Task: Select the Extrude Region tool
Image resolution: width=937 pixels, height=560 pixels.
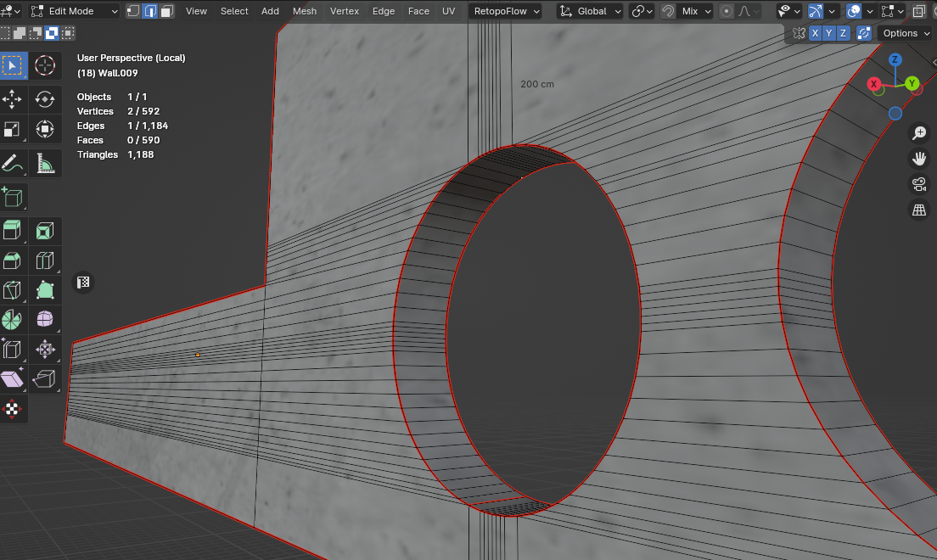Action: pyautogui.click(x=13, y=231)
